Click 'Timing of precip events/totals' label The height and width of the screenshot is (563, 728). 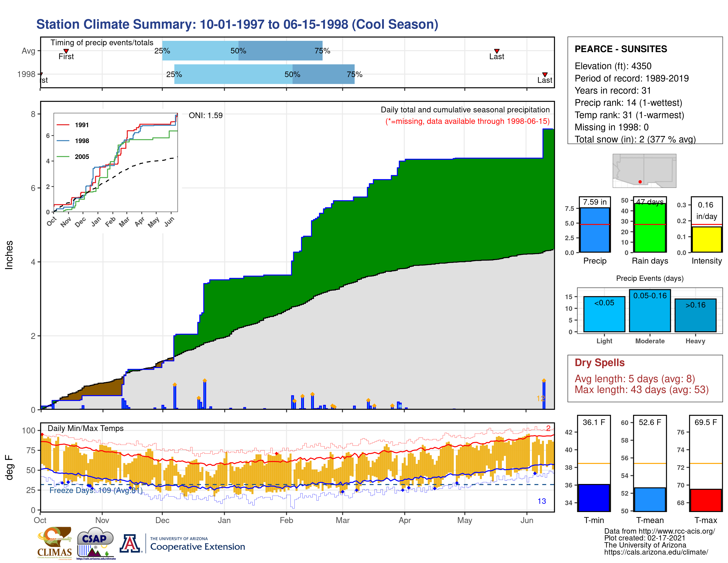click(102, 43)
